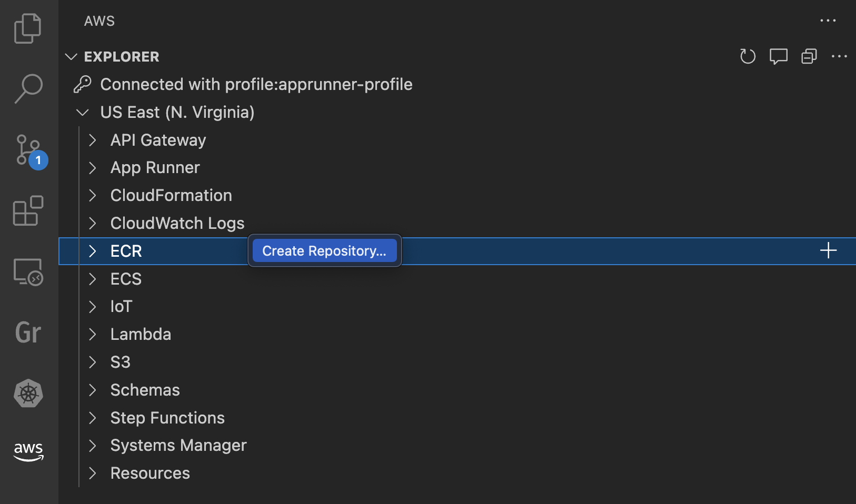This screenshot has height=504, width=856.
Task: Select the 'ECR' tree label
Action: click(x=126, y=251)
